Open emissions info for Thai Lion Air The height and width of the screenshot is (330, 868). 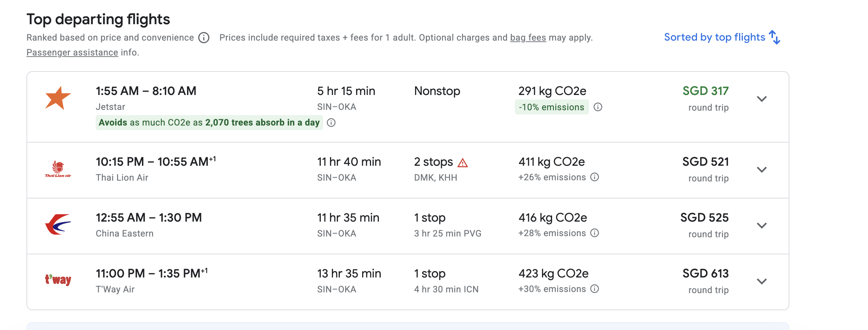pyautogui.click(x=595, y=177)
